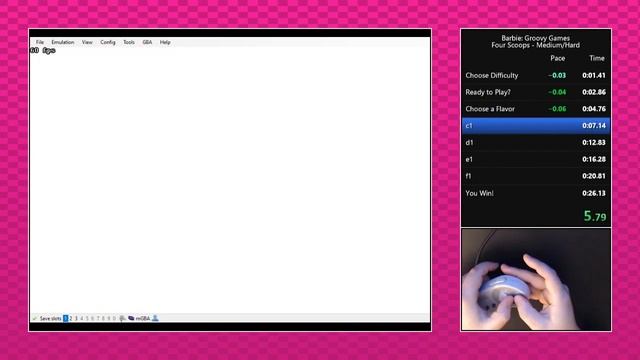Open the Emulation menu
Viewport: 640px width, 360px height.
[62, 42]
